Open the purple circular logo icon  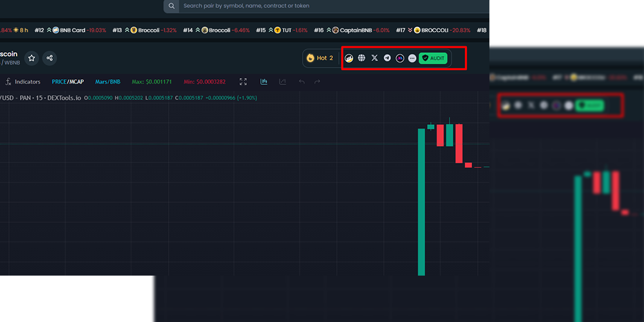[x=400, y=59]
